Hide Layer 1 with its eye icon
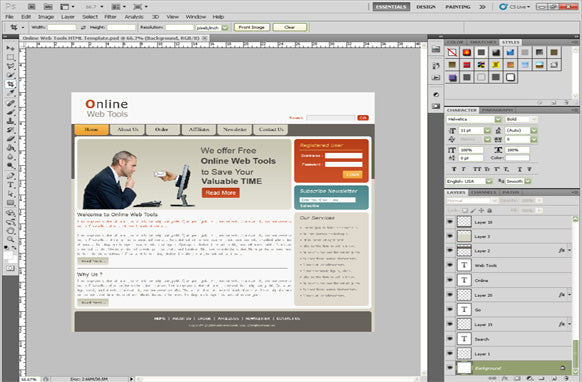 [x=450, y=353]
